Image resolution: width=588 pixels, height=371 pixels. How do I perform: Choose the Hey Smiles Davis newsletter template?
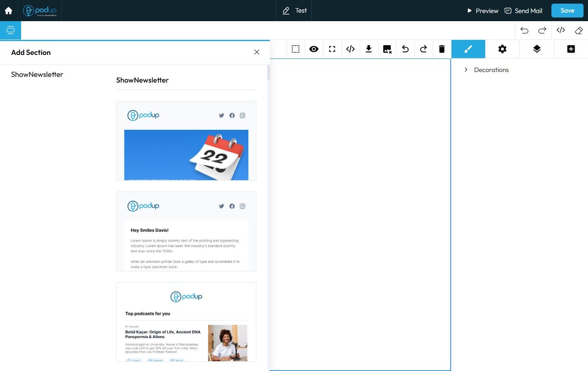(186, 231)
